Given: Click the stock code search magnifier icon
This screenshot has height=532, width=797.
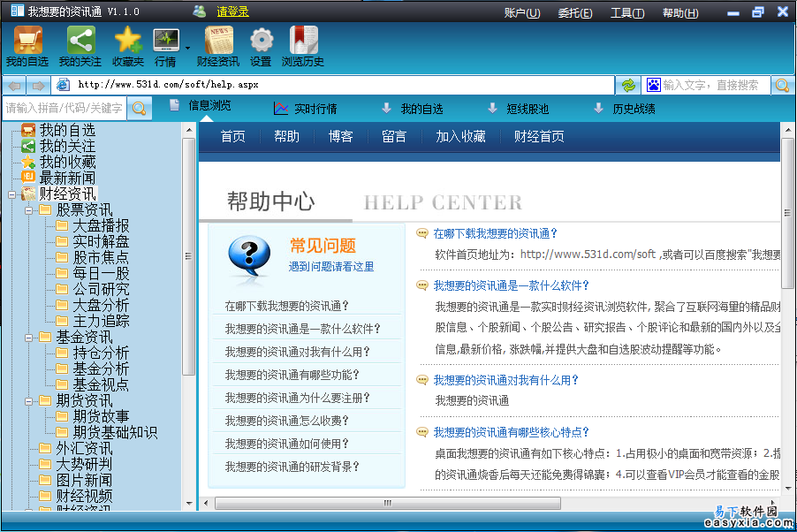Looking at the screenshot, I should (x=140, y=109).
